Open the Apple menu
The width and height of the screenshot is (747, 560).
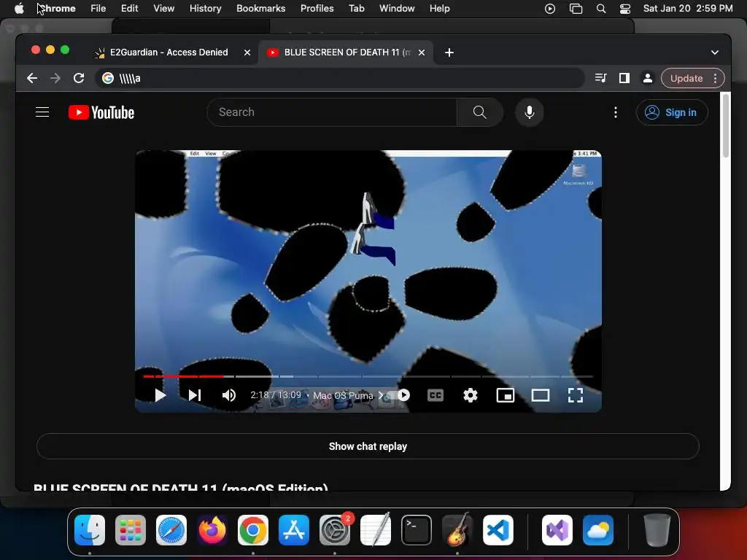click(20, 9)
